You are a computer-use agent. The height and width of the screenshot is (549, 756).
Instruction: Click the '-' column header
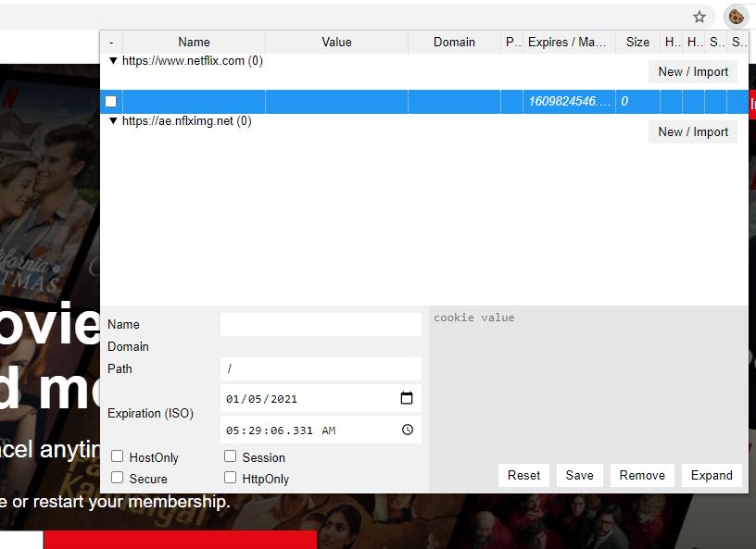[x=111, y=42]
